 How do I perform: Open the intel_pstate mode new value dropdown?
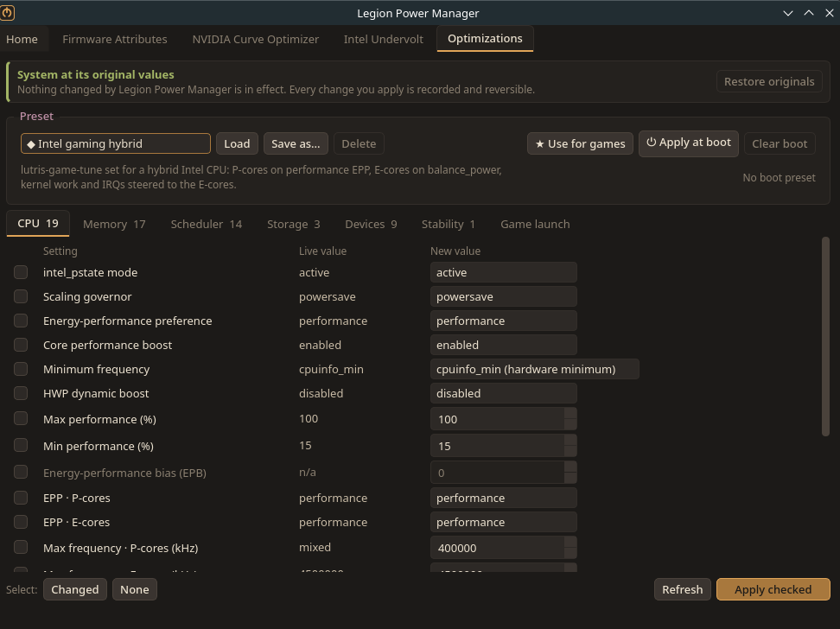[504, 272]
